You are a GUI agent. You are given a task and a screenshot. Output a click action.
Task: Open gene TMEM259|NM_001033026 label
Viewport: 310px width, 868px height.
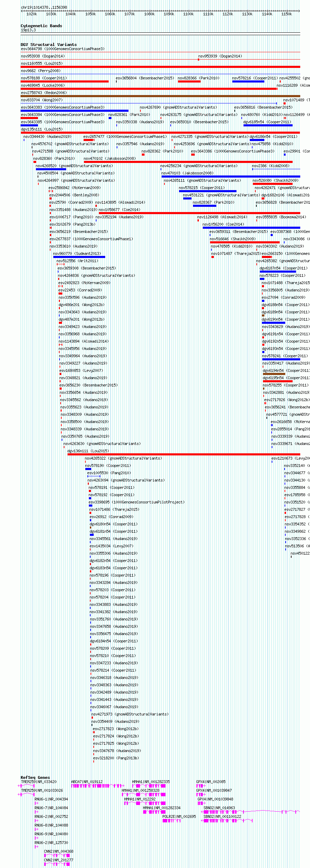42,790
